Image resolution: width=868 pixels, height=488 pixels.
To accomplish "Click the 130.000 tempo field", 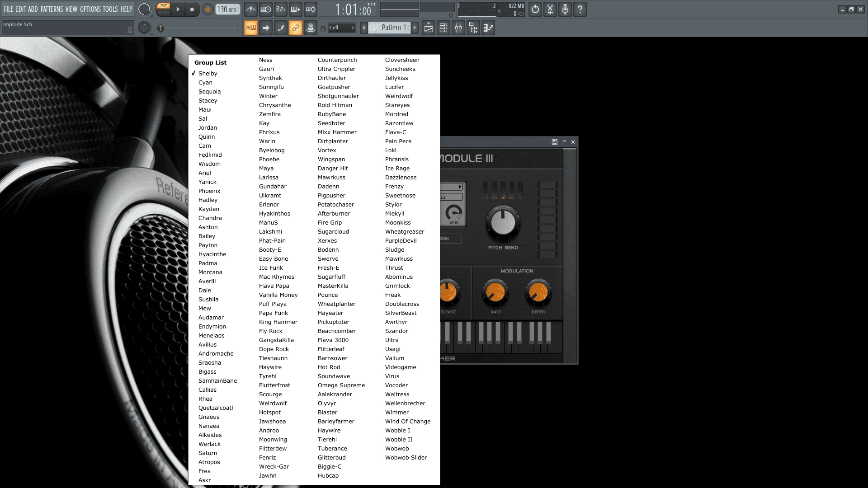I will [x=227, y=9].
